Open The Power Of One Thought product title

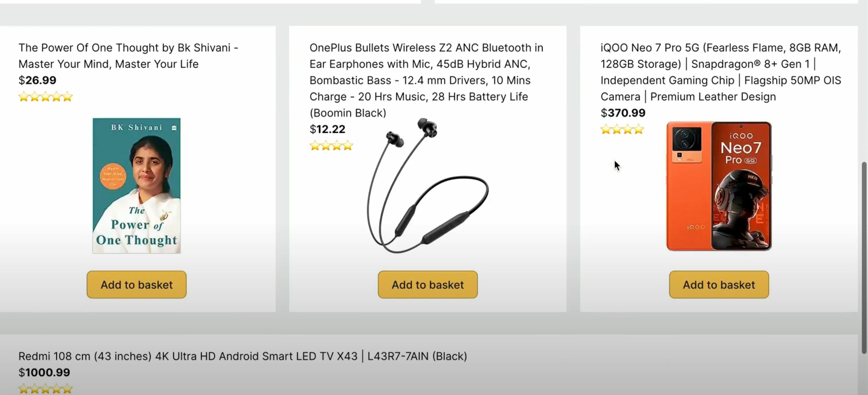pyautogui.click(x=128, y=56)
